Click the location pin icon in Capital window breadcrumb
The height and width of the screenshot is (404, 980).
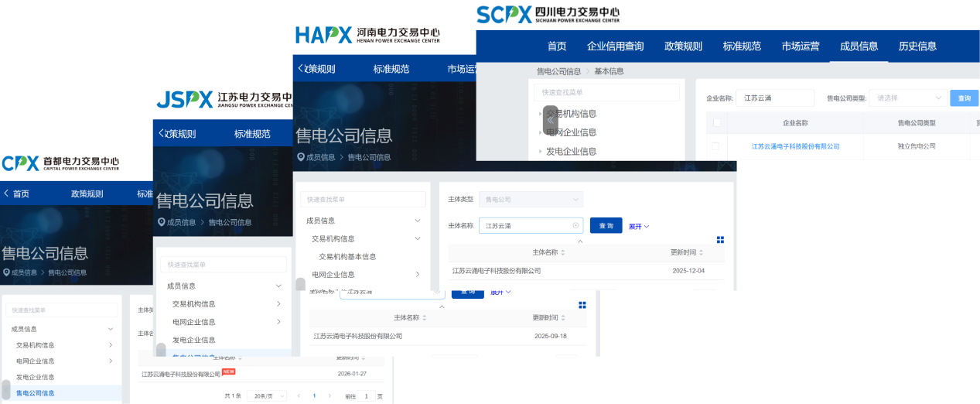[5, 272]
